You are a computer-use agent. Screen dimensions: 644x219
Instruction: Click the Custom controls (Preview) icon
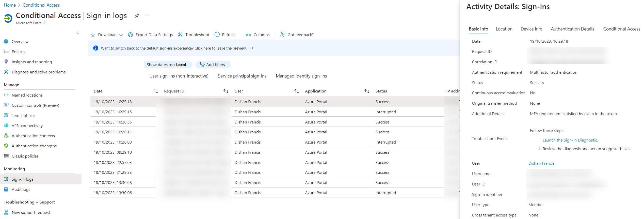6,105
